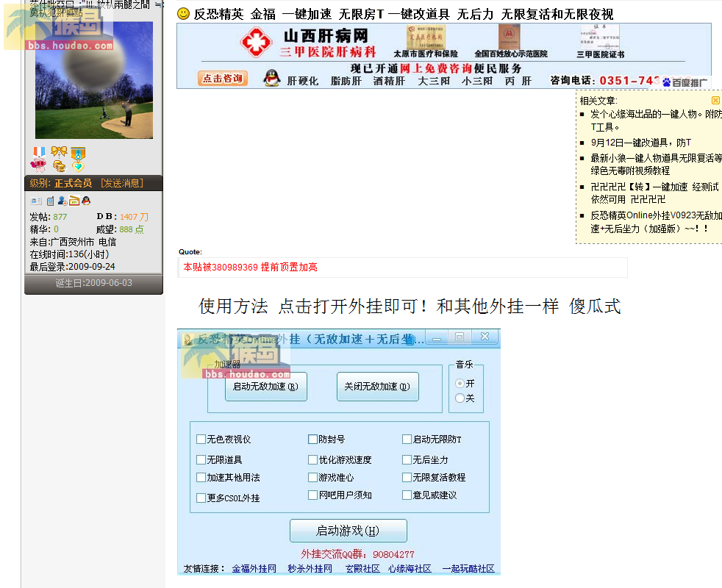
Task: Click the pig medal badge icon
Action: coord(39,159)
